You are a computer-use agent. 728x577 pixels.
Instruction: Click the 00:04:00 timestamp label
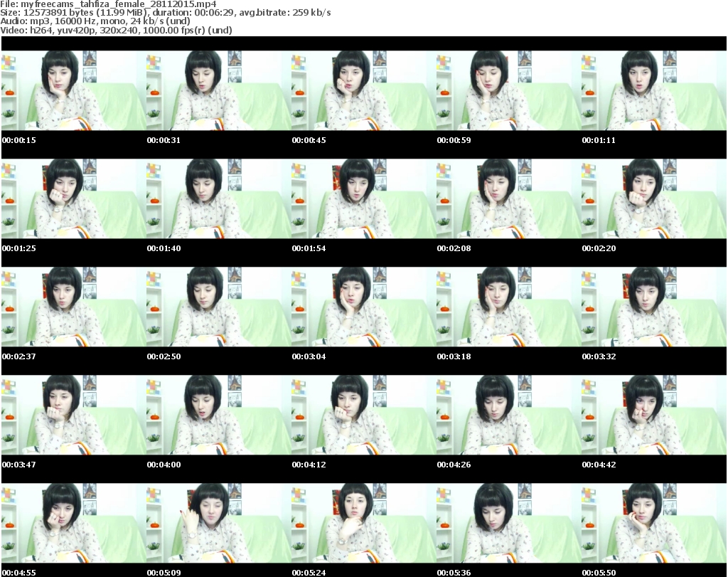pyautogui.click(x=164, y=465)
